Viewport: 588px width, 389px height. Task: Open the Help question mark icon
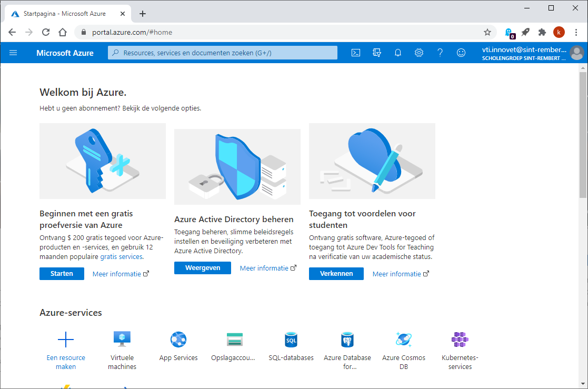tap(440, 53)
